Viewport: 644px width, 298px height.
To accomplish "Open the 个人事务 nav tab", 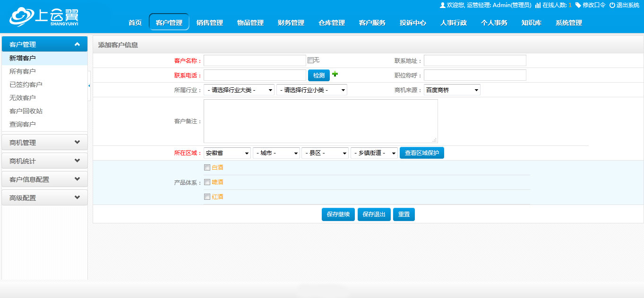I will tap(494, 23).
